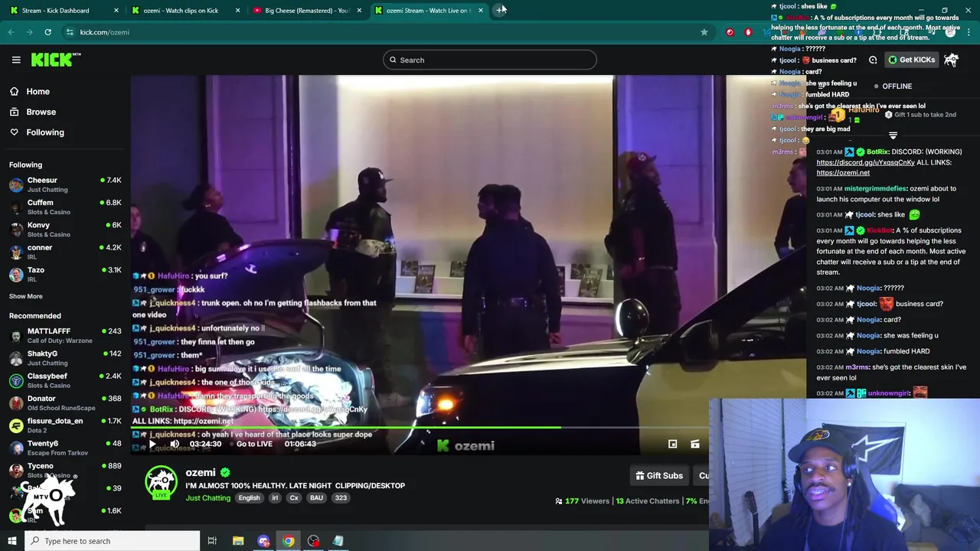Screen dimensions: 980x551
Task: Mute the stream volume
Action: (175, 444)
